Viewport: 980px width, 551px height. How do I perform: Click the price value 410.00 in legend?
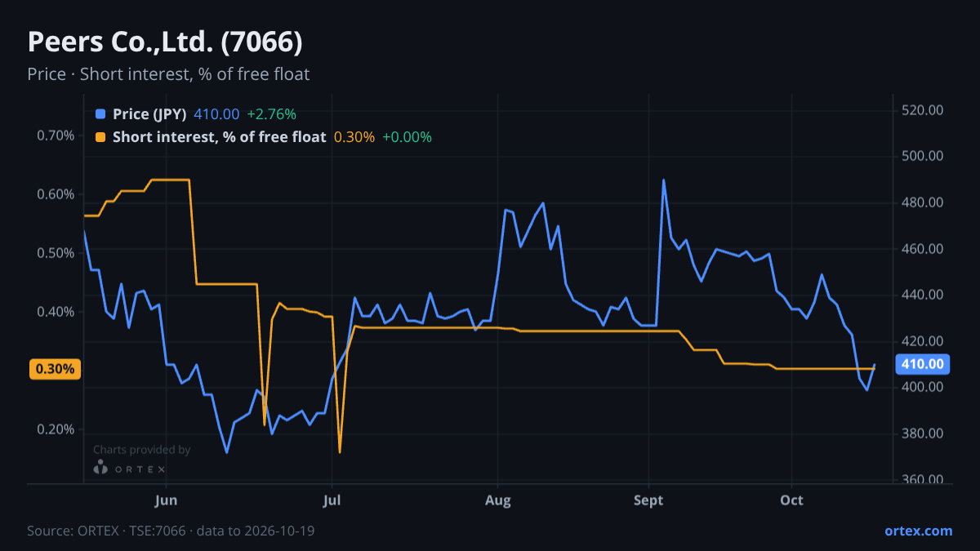pos(216,114)
